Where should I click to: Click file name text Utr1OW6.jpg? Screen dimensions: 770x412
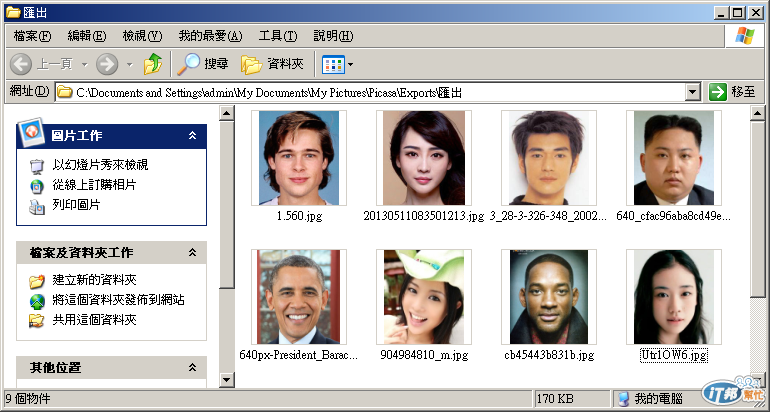coord(674,355)
